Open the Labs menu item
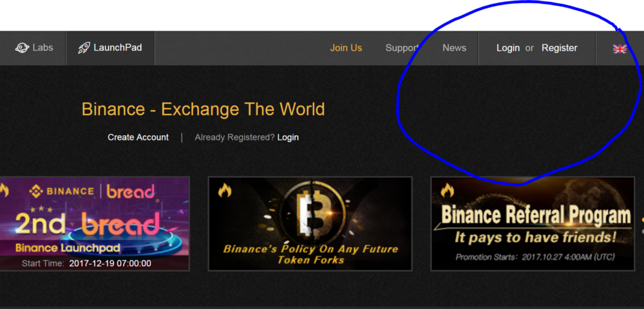 (34, 48)
